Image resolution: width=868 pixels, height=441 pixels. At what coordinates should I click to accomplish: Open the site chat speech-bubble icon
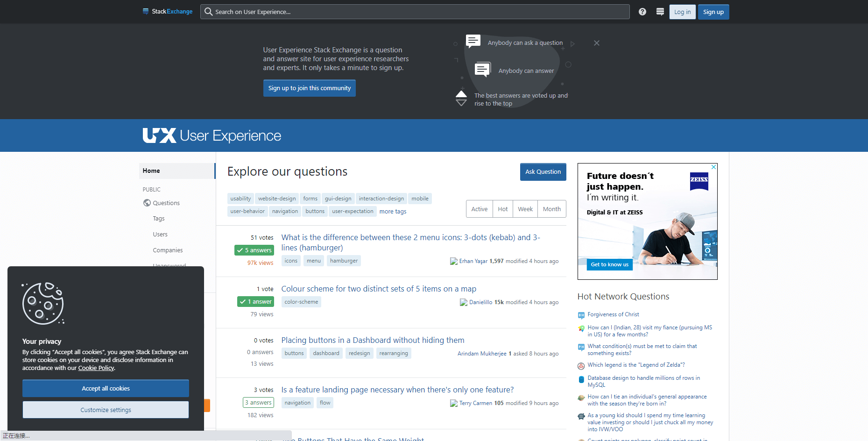tap(660, 12)
